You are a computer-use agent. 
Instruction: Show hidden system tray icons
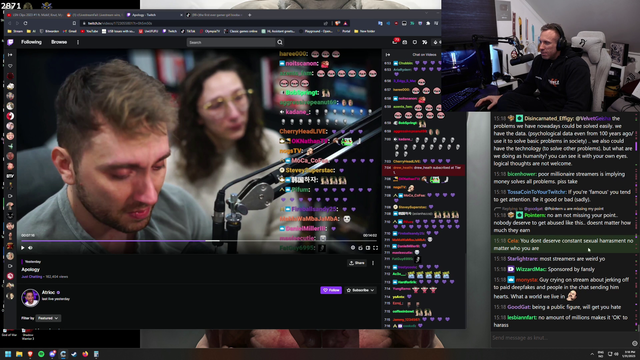point(592,354)
